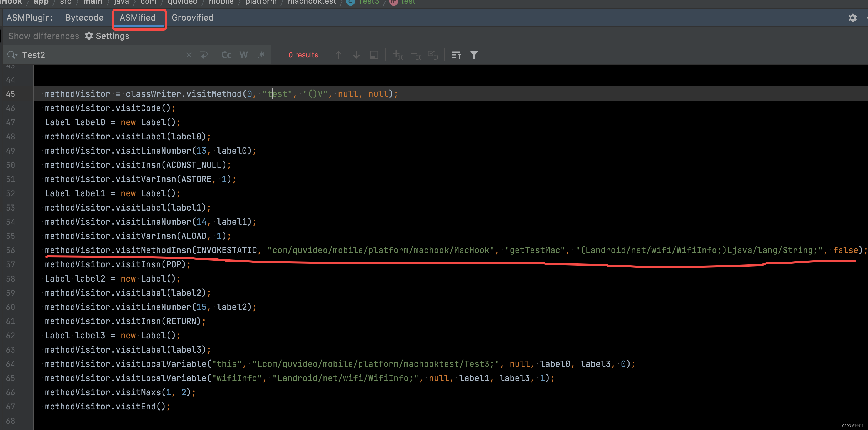The image size is (868, 430).
Task: Click 'visitLineNumber(15, label2)' line
Action: [151, 307]
